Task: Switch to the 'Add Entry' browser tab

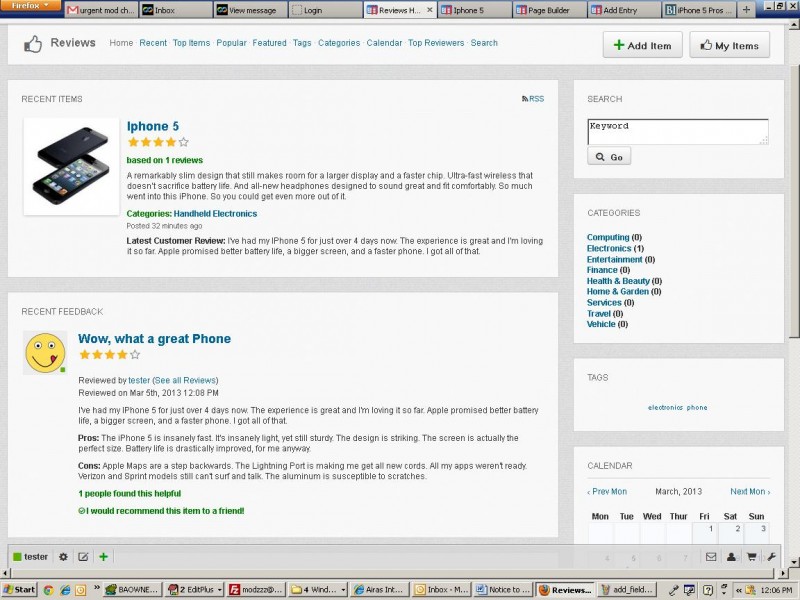Action: coord(624,10)
